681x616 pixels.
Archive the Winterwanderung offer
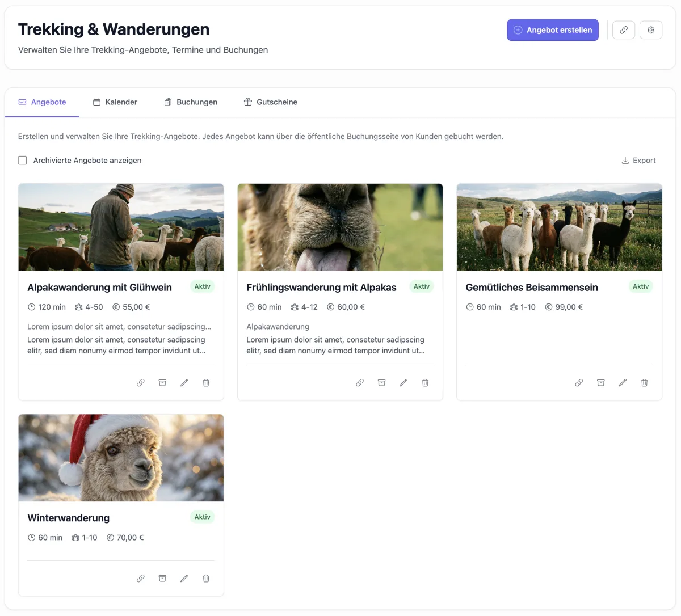tap(162, 578)
